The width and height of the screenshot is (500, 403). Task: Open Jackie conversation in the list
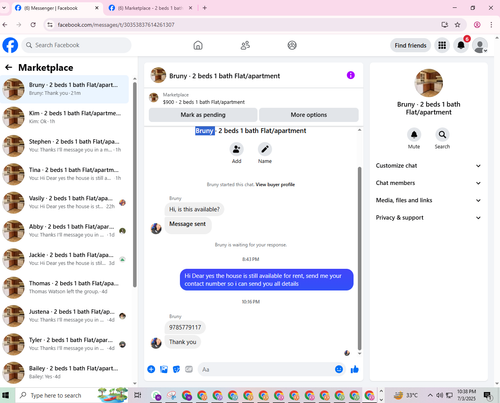(65, 259)
